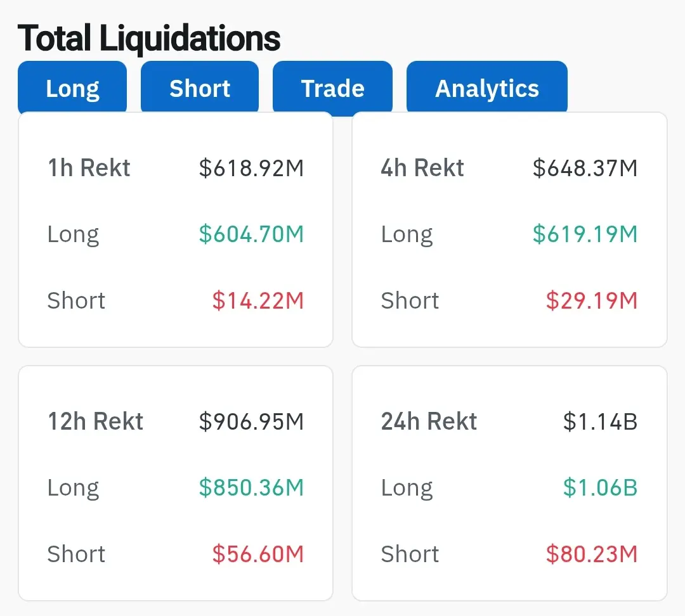Select the Short button
Viewport: 685px width, 616px height.
click(200, 88)
